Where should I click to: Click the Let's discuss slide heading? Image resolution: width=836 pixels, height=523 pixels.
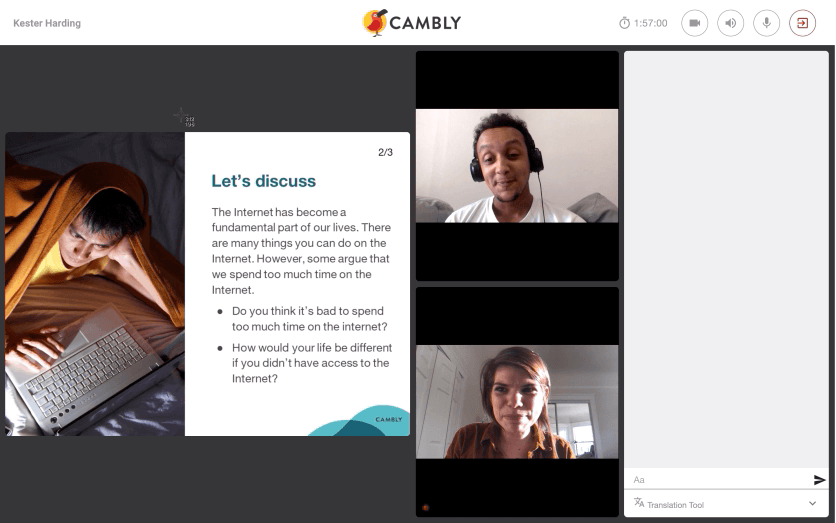[263, 181]
